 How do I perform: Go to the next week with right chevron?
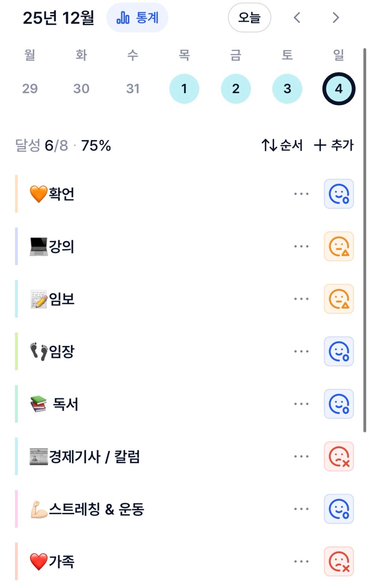point(335,18)
